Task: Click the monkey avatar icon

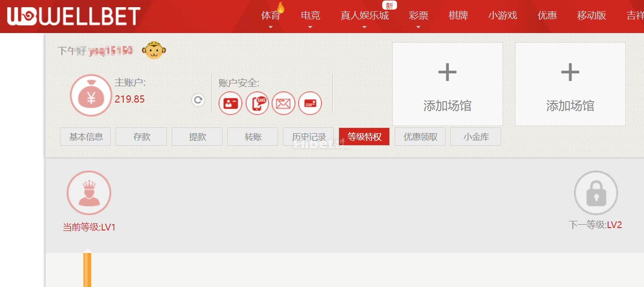Action: coord(154,50)
